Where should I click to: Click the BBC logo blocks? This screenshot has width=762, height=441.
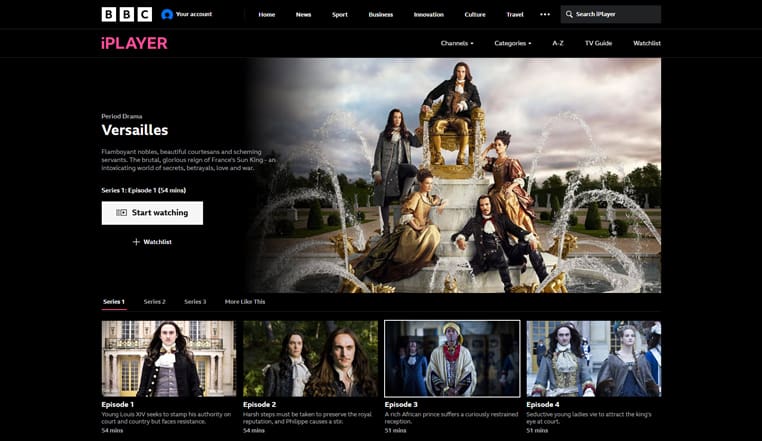(x=126, y=15)
